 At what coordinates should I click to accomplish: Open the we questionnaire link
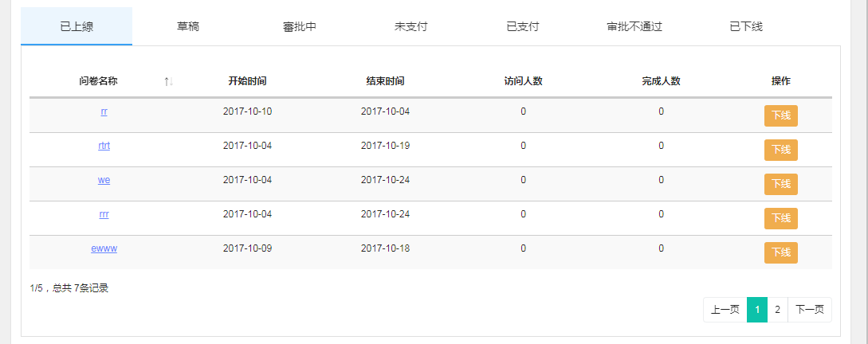(104, 180)
